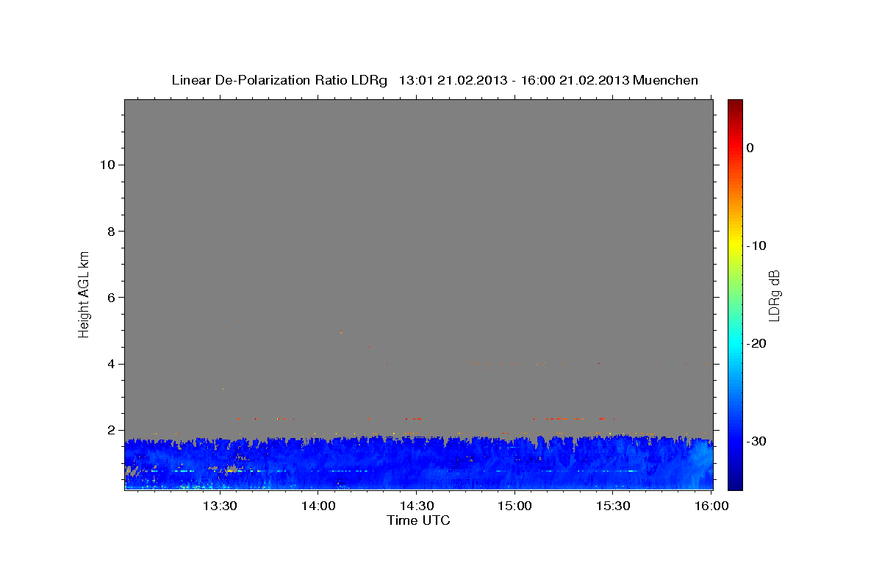Click the 15:30 time tick label
882x588 pixels.
pyautogui.click(x=613, y=506)
